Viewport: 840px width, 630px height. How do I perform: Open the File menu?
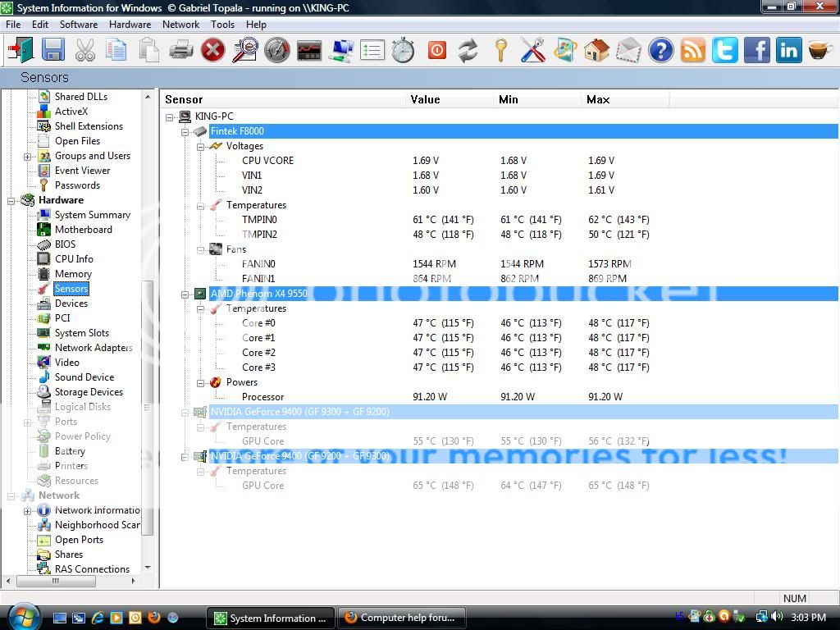pos(13,25)
